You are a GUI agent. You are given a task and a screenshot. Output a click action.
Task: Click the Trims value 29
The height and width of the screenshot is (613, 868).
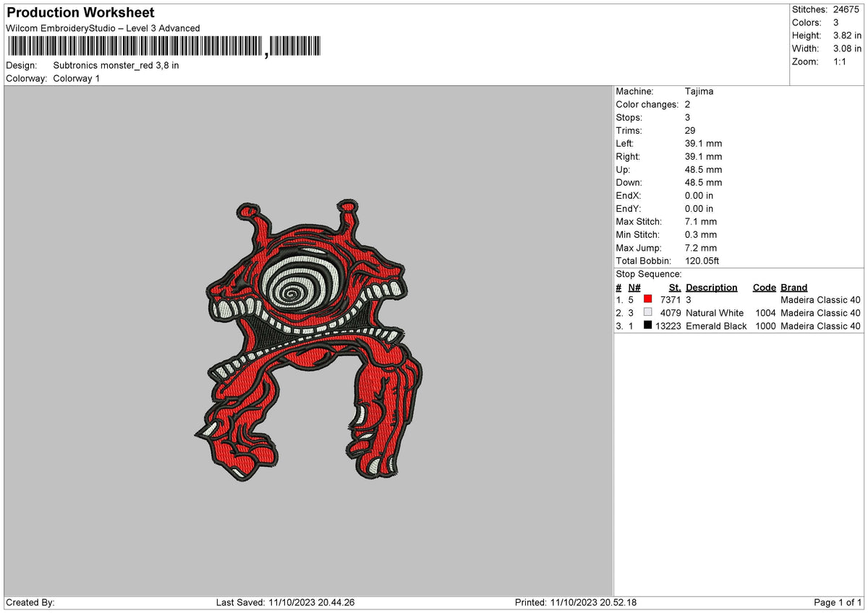[690, 130]
